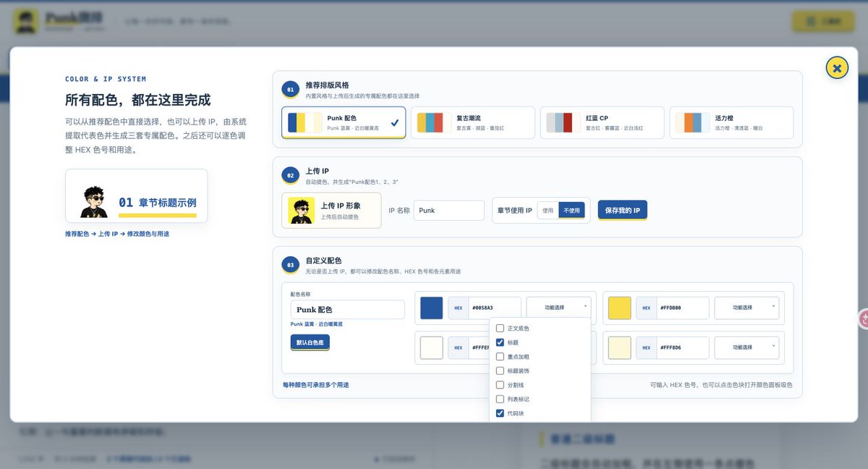Click the checkmark on Punk 配色 card
Viewport: 868px width, 469px height.
[394, 123]
